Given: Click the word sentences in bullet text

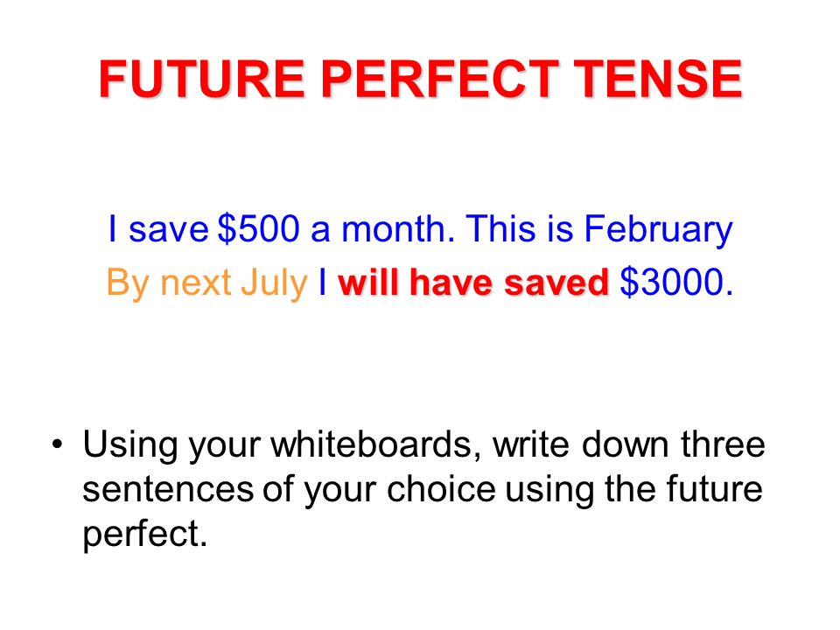Looking at the screenshot, I should point(168,490).
